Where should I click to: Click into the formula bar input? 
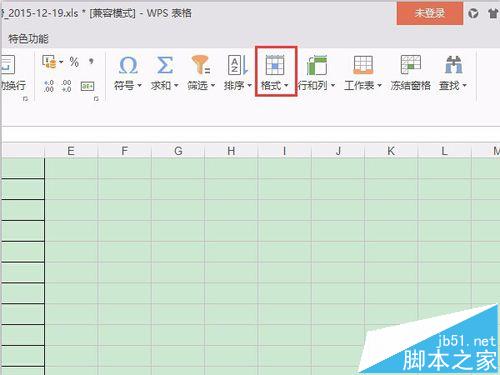coord(251,134)
